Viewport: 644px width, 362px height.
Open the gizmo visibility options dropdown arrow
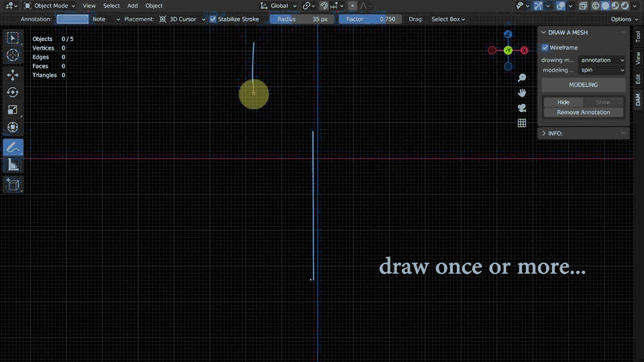[x=548, y=6]
